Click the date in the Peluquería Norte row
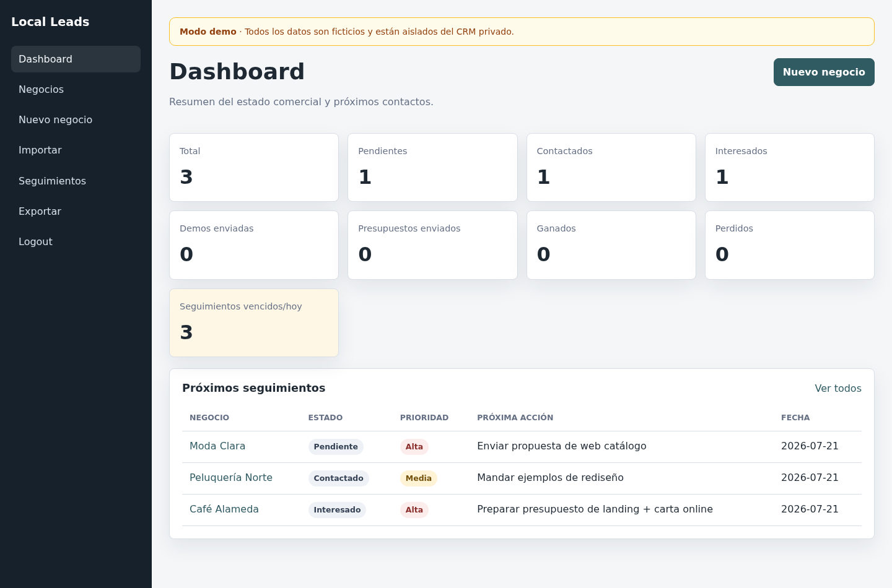The width and height of the screenshot is (892, 588). click(x=810, y=477)
